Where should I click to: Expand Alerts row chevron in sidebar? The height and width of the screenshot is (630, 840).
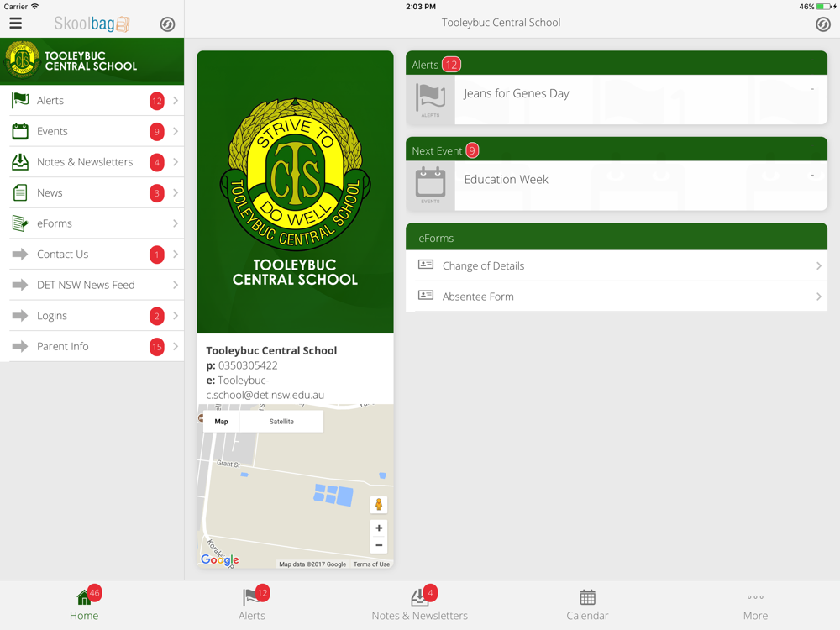(176, 101)
